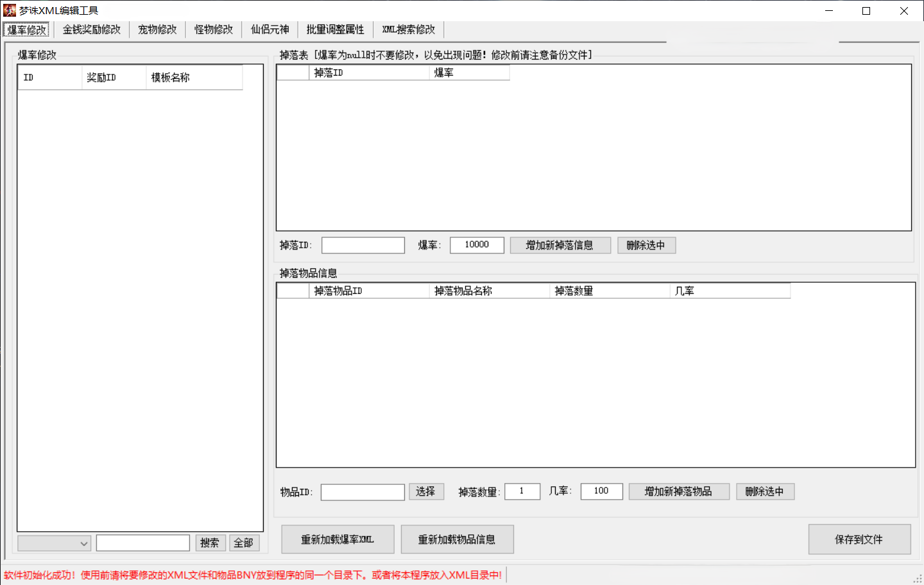Open the search filter dropdown at bottom left

click(x=54, y=543)
